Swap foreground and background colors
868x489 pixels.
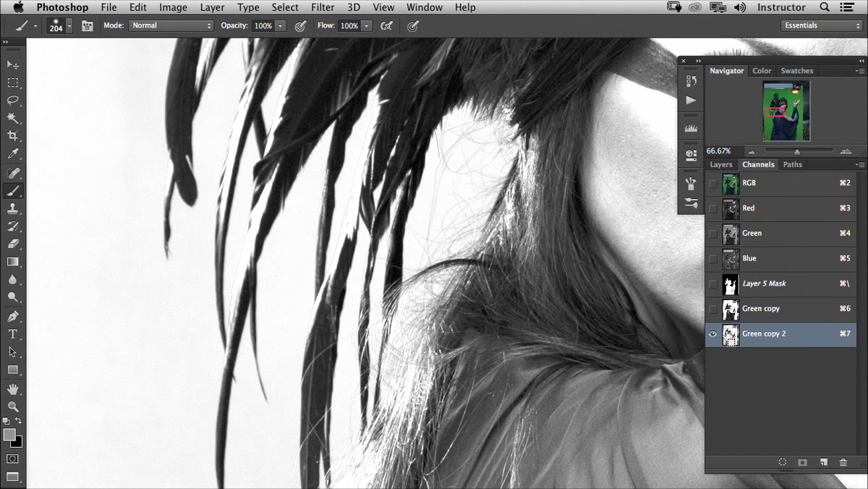[19, 420]
